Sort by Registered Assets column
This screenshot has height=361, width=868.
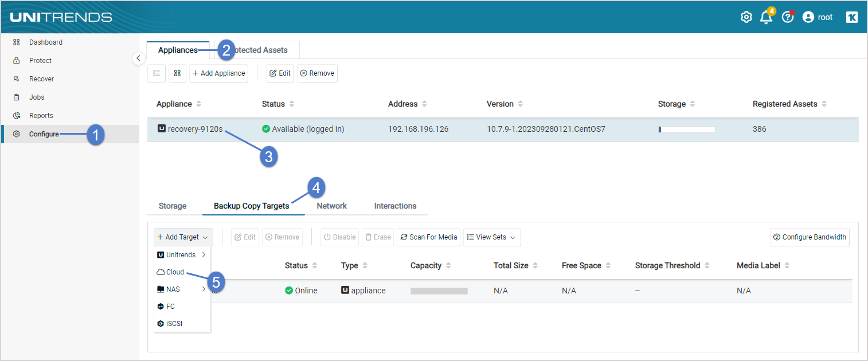click(824, 104)
